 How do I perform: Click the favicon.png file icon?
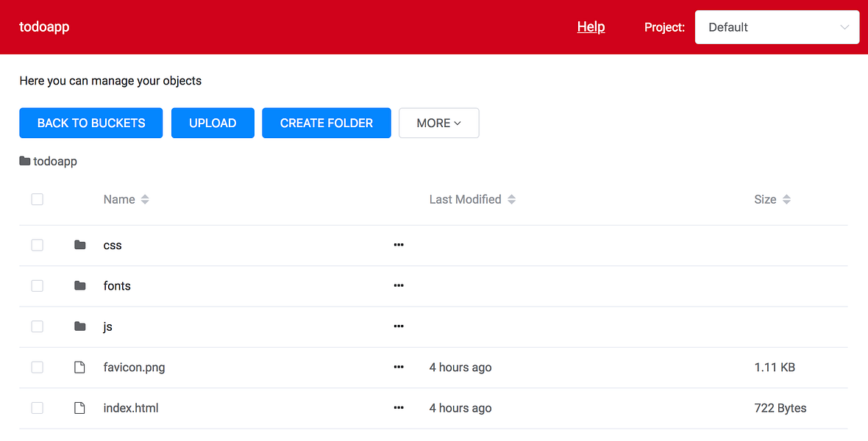point(79,367)
